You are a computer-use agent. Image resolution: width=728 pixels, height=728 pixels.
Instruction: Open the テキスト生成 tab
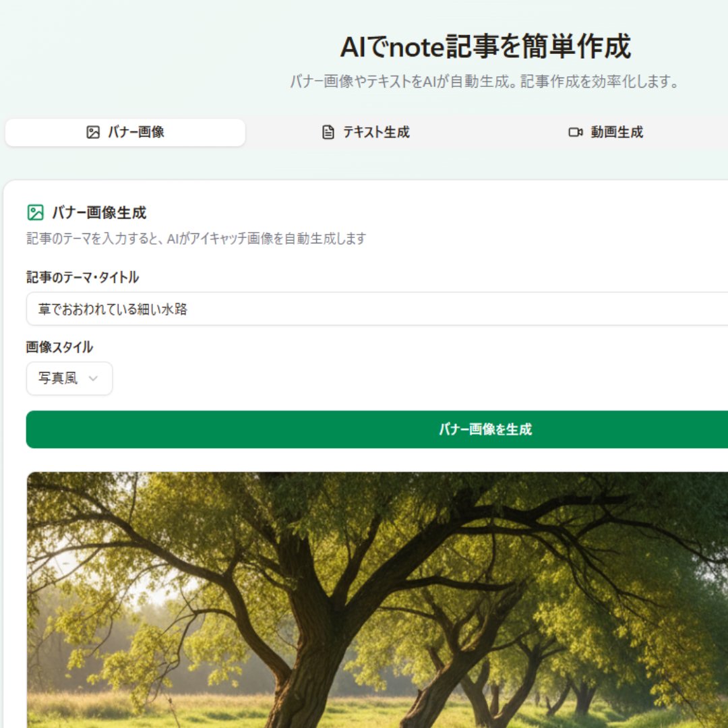pyautogui.click(x=366, y=132)
